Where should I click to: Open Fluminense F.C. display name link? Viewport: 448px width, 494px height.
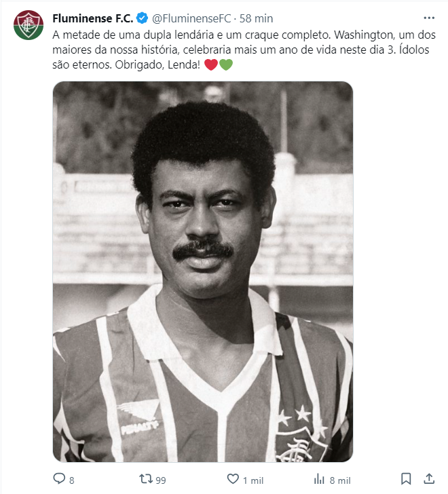(92, 18)
